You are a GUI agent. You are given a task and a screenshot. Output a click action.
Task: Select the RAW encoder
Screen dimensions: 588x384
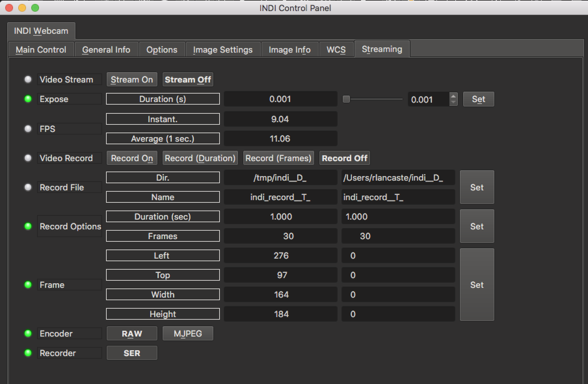click(x=132, y=334)
